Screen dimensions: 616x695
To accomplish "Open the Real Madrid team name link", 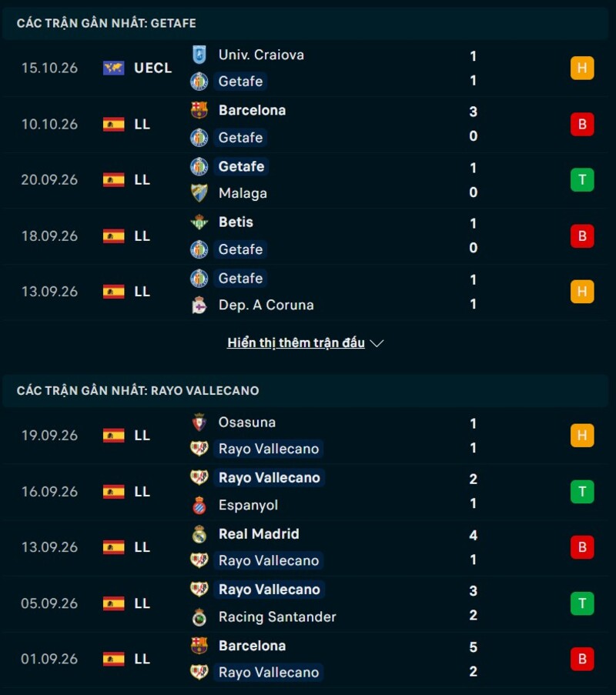I will click(259, 534).
